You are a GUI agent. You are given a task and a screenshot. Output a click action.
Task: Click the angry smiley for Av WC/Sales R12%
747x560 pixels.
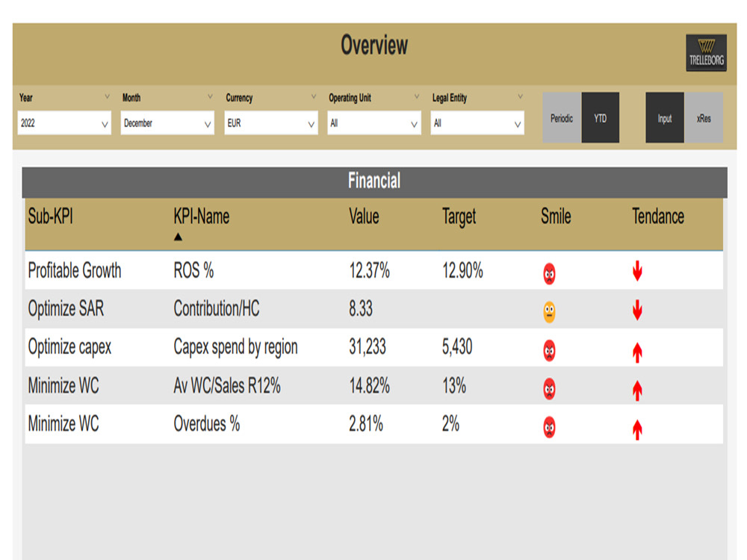pos(548,388)
